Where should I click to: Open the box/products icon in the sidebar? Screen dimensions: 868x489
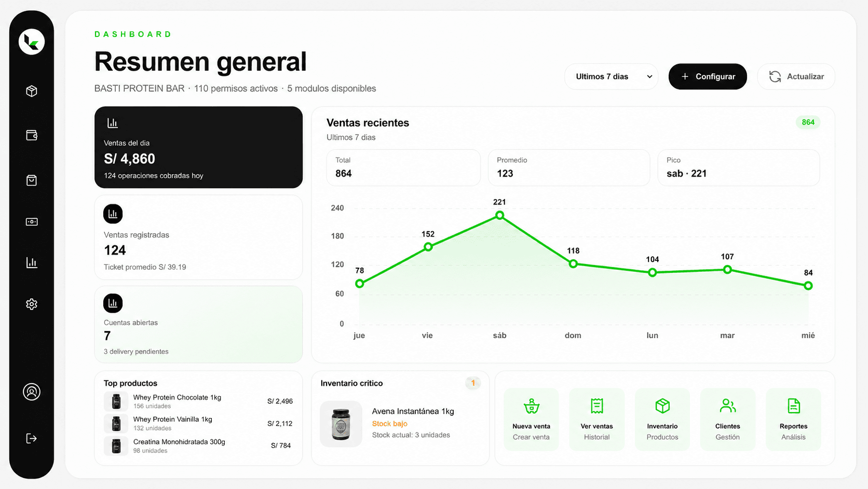(32, 91)
